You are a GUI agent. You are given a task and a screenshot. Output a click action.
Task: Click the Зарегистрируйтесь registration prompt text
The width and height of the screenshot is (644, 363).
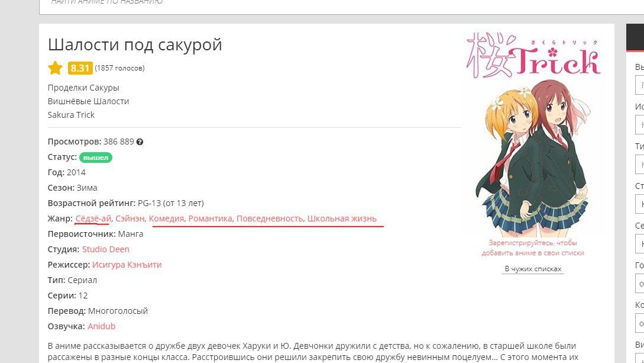[533, 248]
